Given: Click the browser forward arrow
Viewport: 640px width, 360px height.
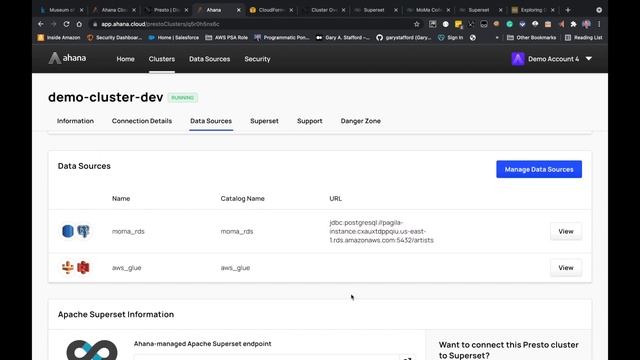Looking at the screenshot, I should (x=53, y=24).
